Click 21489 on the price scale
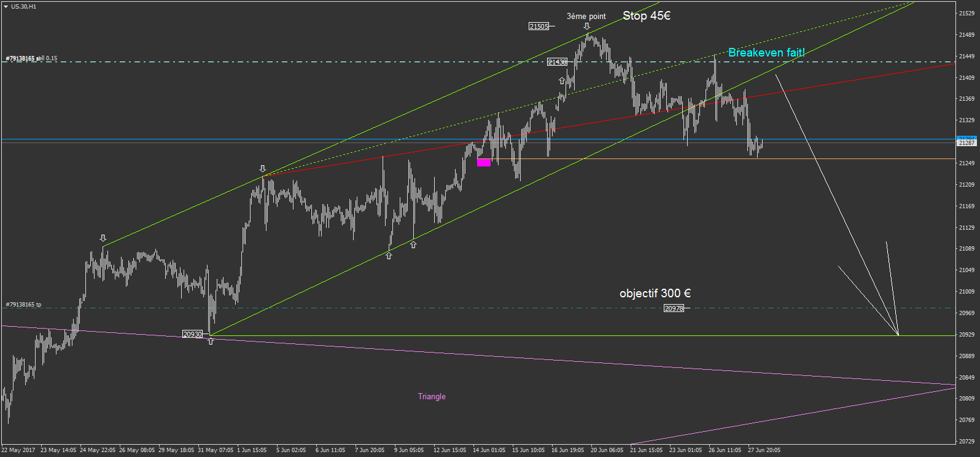 966,35
